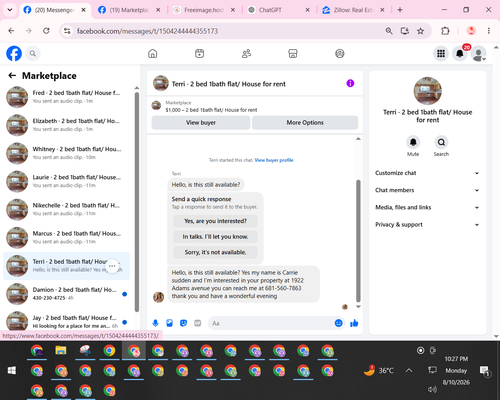
Task: Open the Groups icon in top navigation
Action: (340, 53)
